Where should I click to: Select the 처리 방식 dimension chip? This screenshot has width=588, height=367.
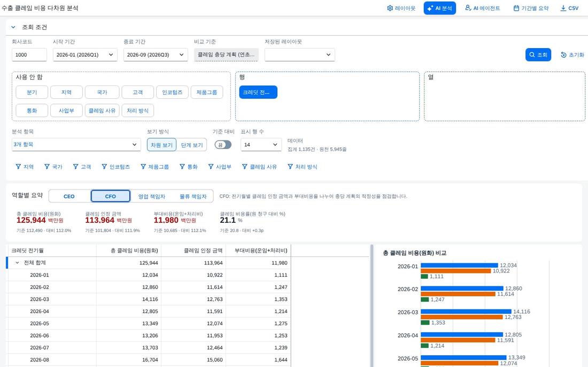pos(137,111)
